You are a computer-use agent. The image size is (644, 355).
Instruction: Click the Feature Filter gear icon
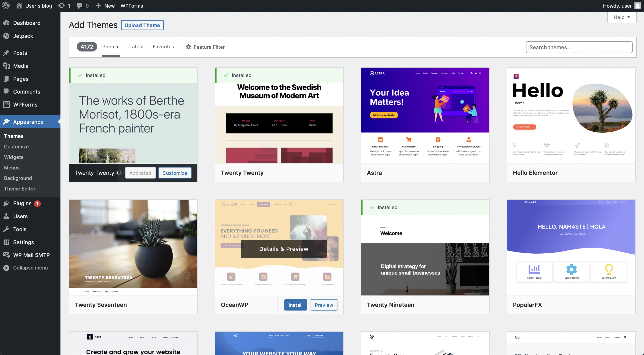pos(189,47)
